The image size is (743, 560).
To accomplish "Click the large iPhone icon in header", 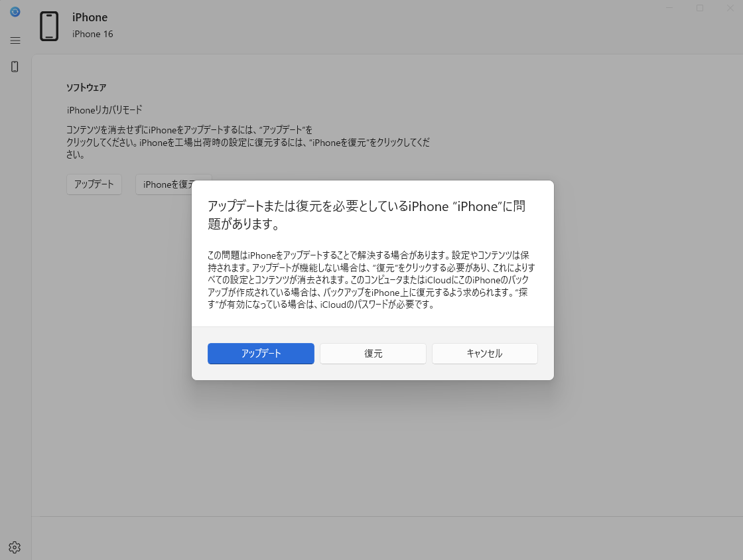I will tap(49, 26).
